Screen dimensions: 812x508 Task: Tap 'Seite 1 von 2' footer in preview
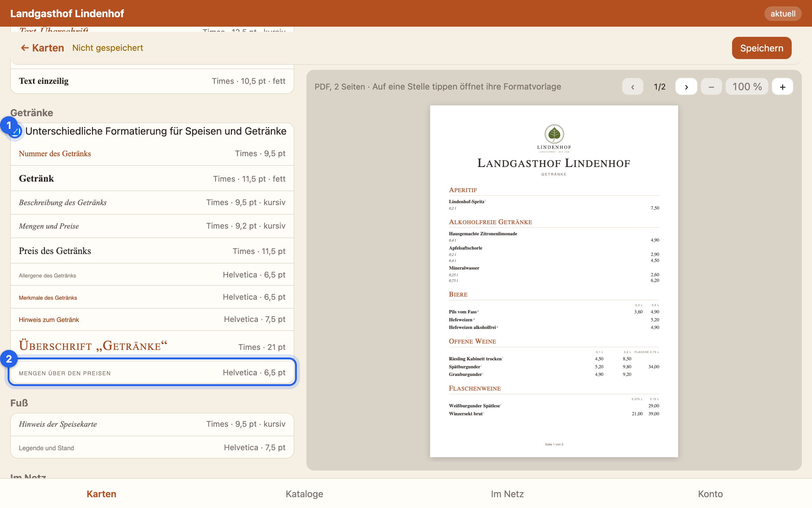(554, 444)
